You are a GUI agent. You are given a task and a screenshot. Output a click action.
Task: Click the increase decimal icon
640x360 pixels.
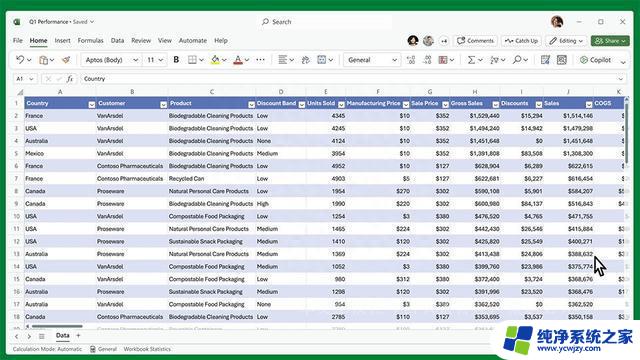pyautogui.click(x=411, y=60)
